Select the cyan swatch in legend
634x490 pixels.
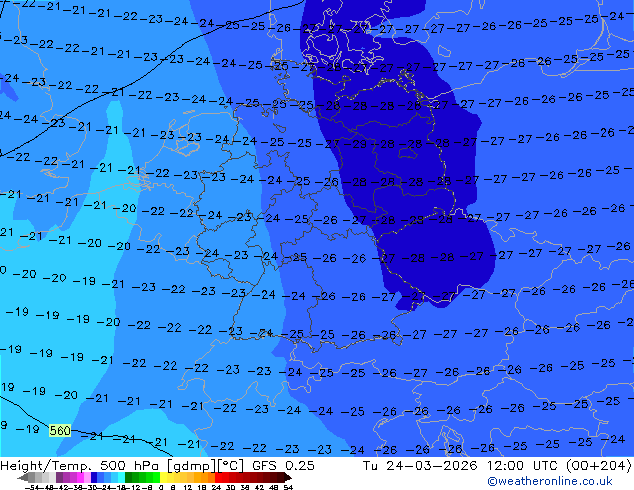click(x=121, y=477)
